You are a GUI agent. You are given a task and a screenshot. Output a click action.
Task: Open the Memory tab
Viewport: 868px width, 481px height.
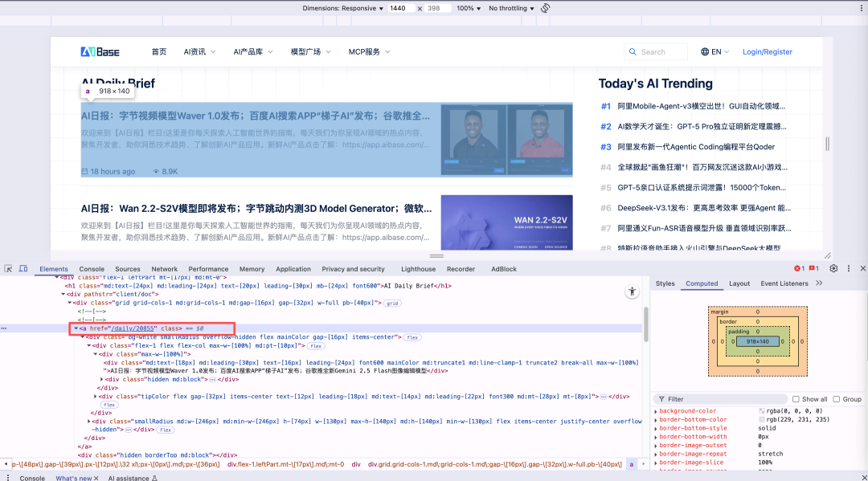pos(252,269)
